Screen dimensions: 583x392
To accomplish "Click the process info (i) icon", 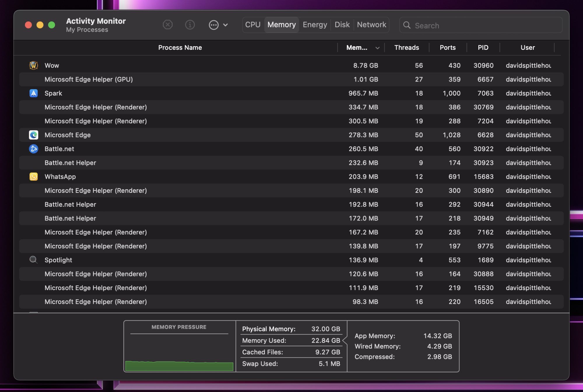I will (x=190, y=25).
